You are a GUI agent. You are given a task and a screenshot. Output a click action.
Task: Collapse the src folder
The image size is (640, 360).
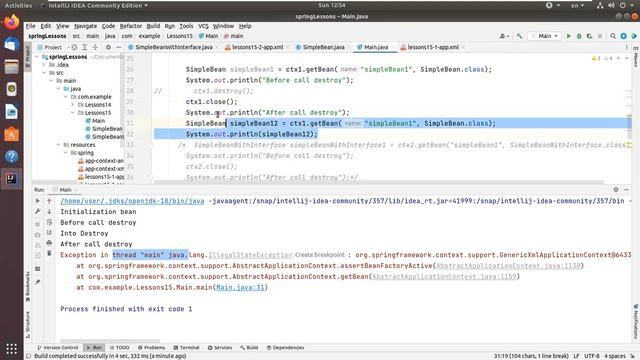tap(44, 73)
